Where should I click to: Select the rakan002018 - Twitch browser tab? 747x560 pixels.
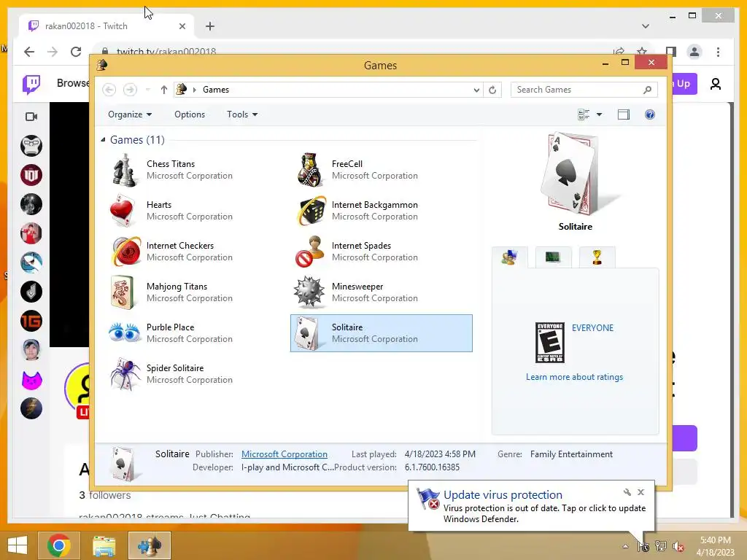pos(107,26)
